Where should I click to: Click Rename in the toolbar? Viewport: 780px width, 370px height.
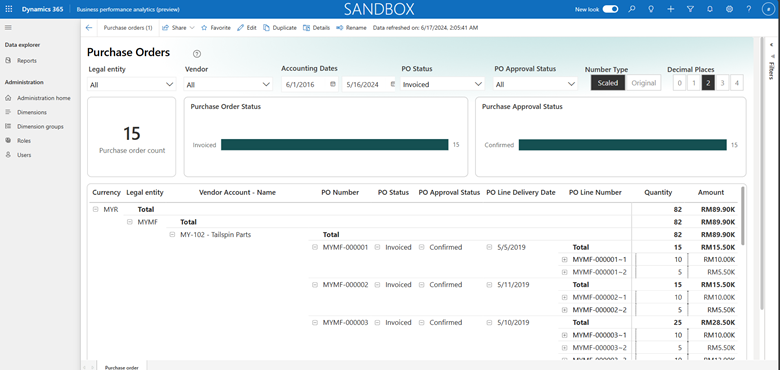coord(351,28)
